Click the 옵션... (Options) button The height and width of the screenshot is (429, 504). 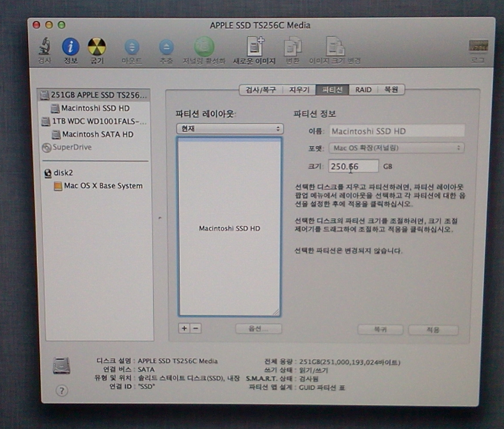[x=258, y=328]
